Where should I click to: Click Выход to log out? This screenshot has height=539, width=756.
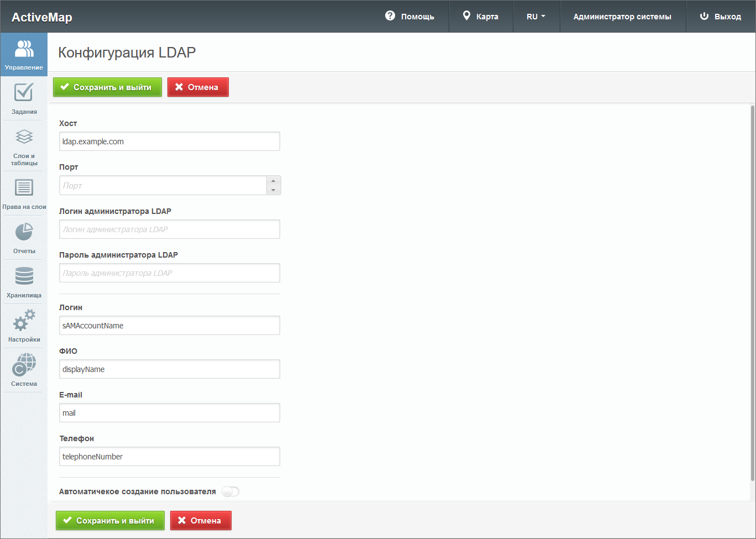(720, 17)
